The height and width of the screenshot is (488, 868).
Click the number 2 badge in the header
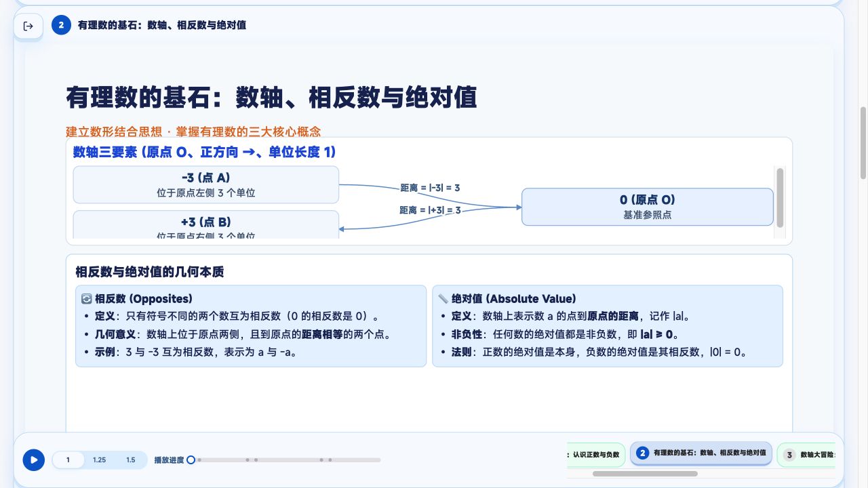pos(61,25)
